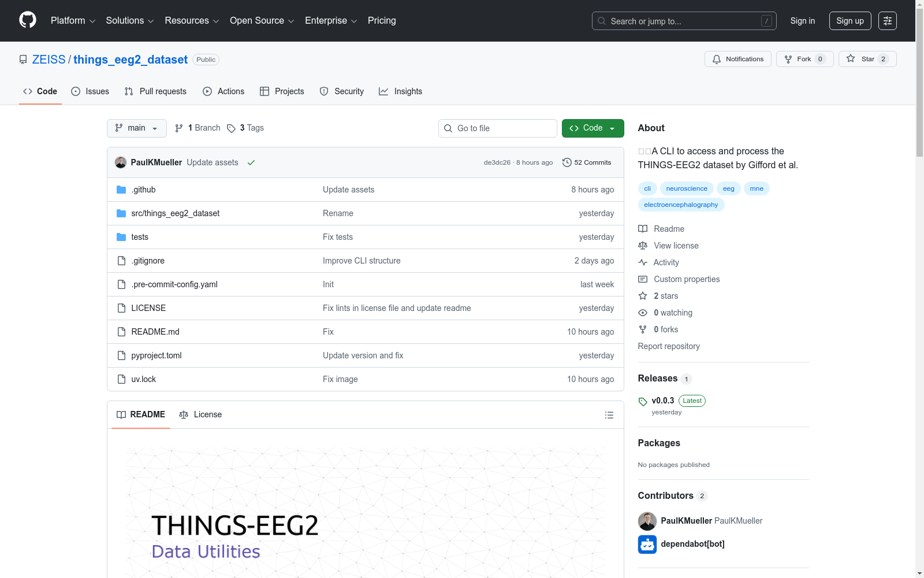Viewport: 924px width, 578px height.
Task: Click the .pre-commit-config.yaml file icon
Action: pyautogui.click(x=121, y=284)
